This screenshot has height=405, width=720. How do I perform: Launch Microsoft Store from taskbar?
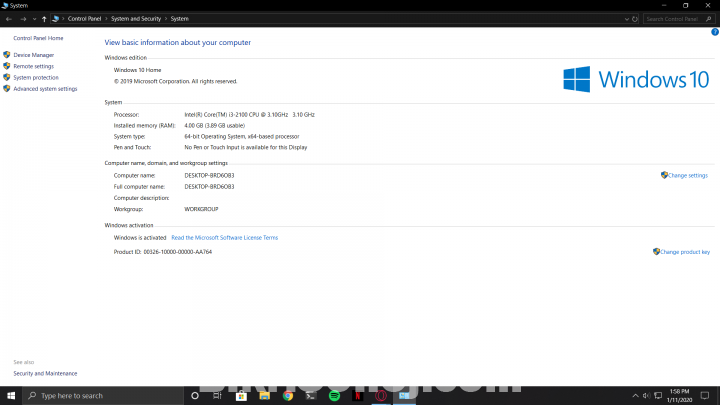(x=241, y=395)
